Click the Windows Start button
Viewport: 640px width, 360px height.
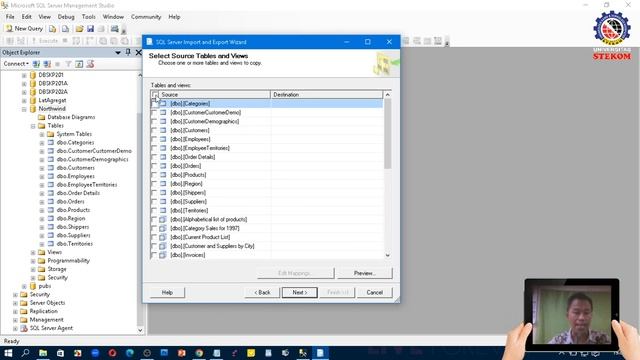click(8, 353)
